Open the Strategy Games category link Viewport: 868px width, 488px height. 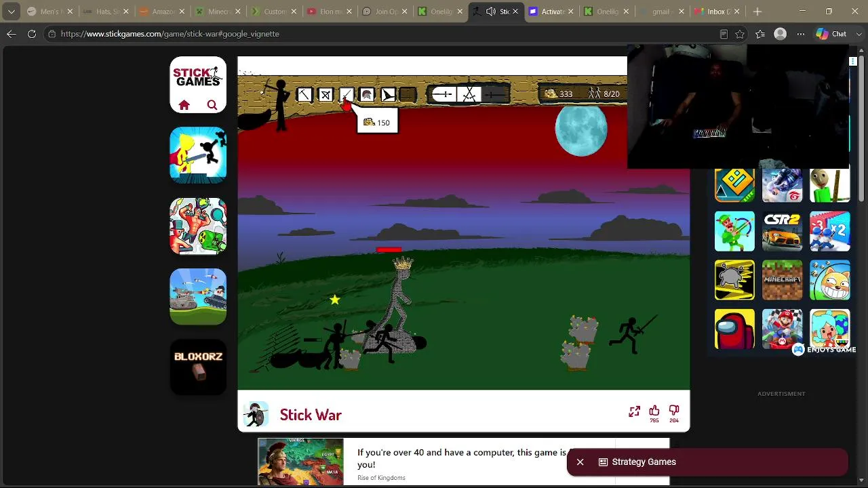coord(637,462)
